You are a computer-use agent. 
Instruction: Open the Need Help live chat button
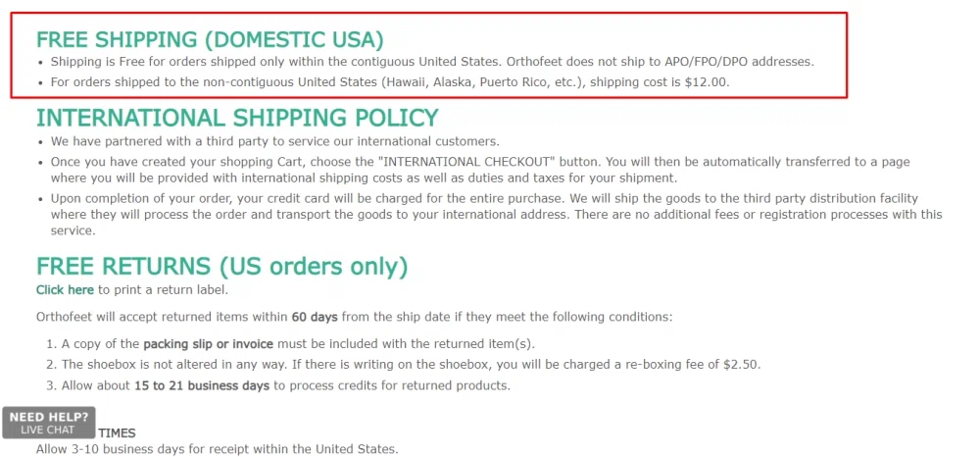coord(48,423)
